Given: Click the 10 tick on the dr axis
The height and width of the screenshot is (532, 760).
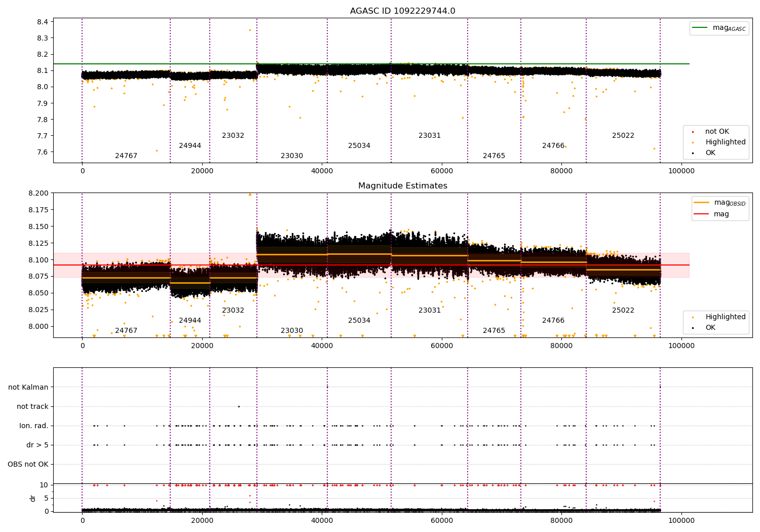Looking at the screenshot, I should [x=44, y=485].
